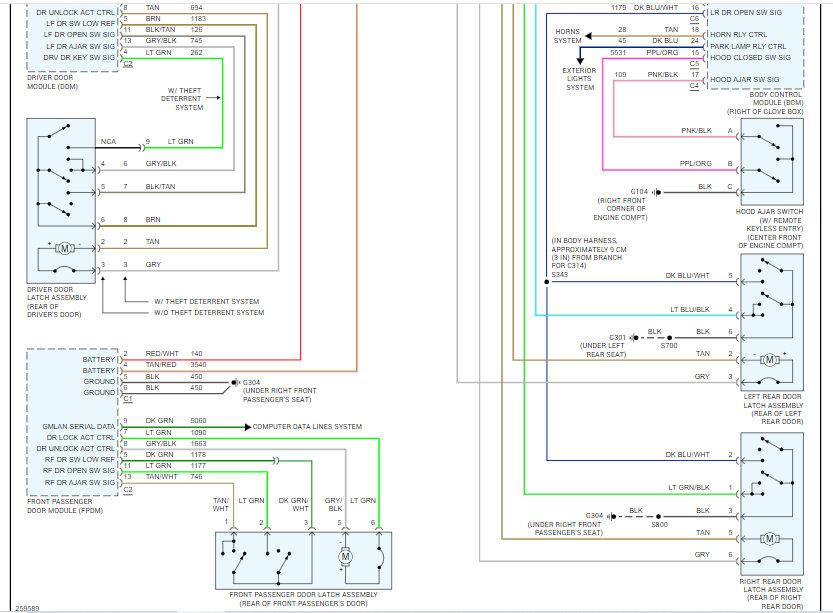This screenshot has height=613, width=833.
Task: Select the DRIVER DOOR LATCH ASSEMBLY caption
Action: coord(57,302)
